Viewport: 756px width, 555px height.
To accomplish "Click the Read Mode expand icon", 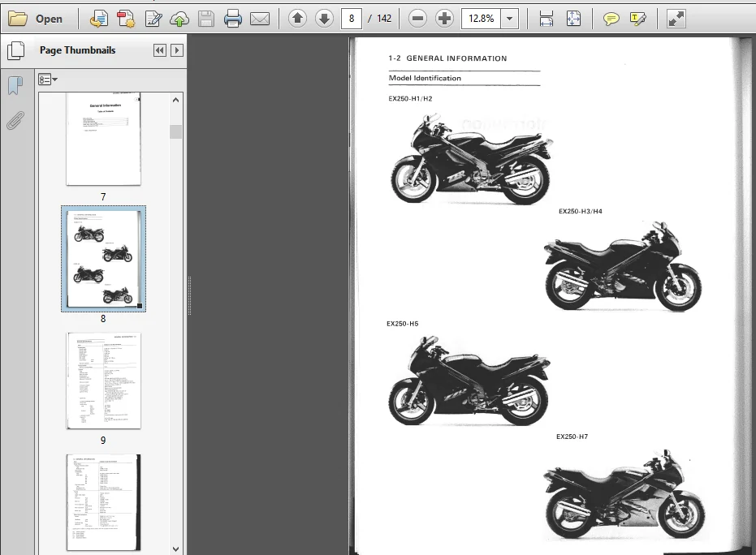I will [x=676, y=19].
